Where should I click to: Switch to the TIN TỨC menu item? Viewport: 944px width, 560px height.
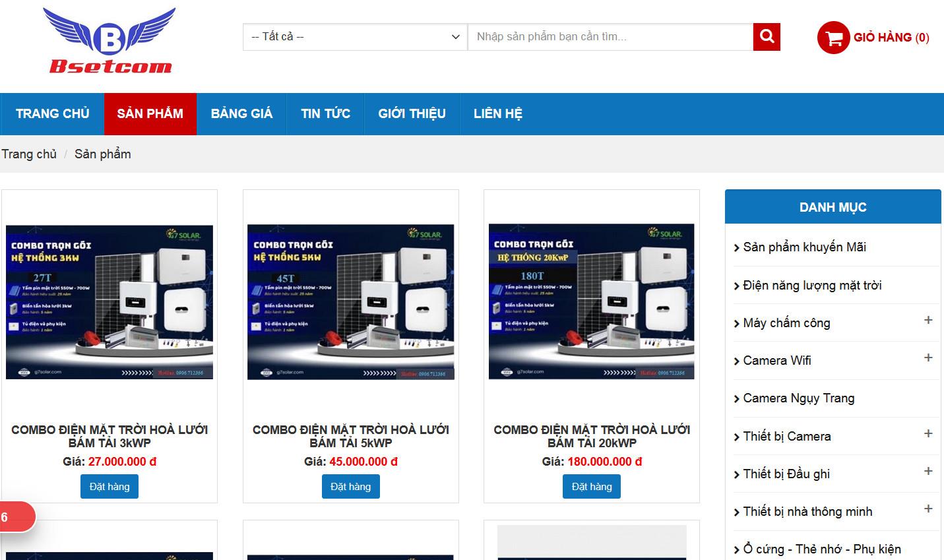[x=325, y=113]
